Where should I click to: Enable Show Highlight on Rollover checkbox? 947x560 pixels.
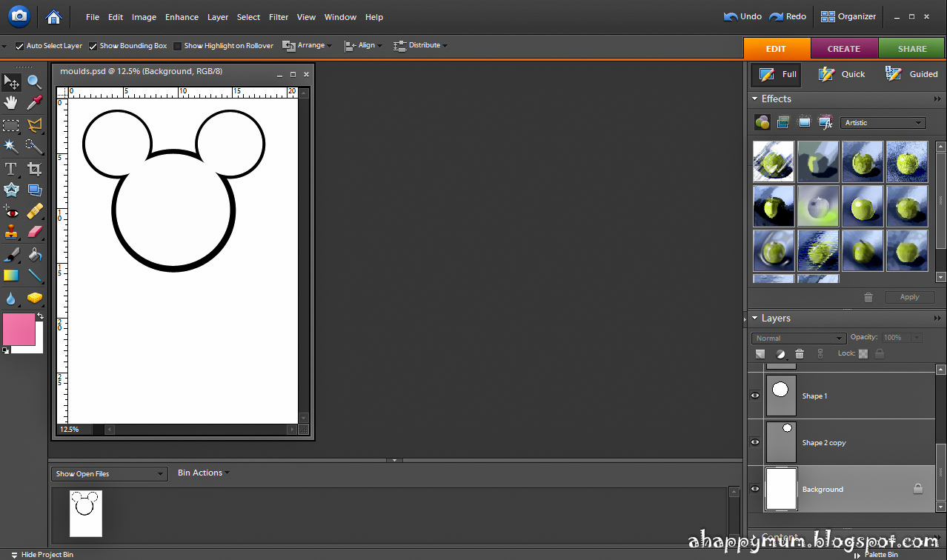click(x=178, y=46)
